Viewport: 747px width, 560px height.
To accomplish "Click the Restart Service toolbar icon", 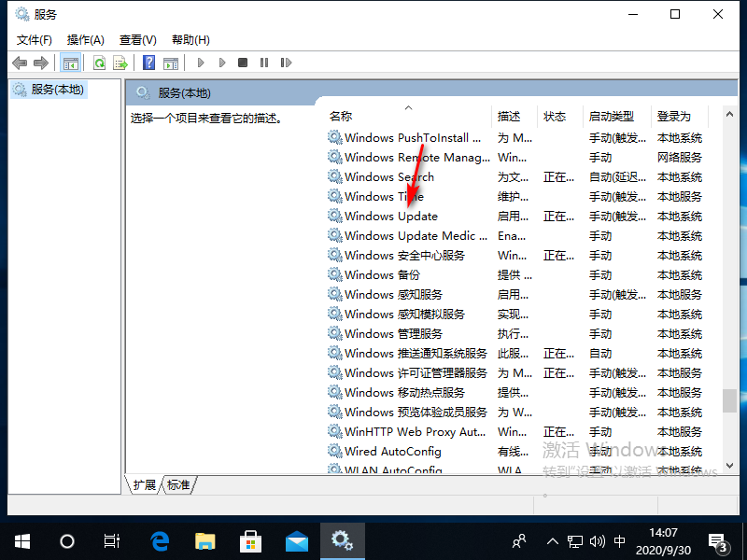I will 284,63.
